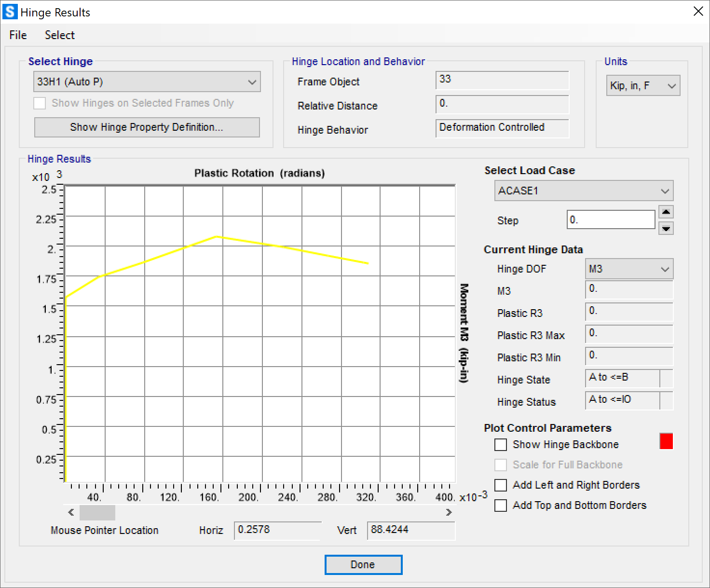The height and width of the screenshot is (588, 710).
Task: Open the Select menu
Action: (59, 35)
